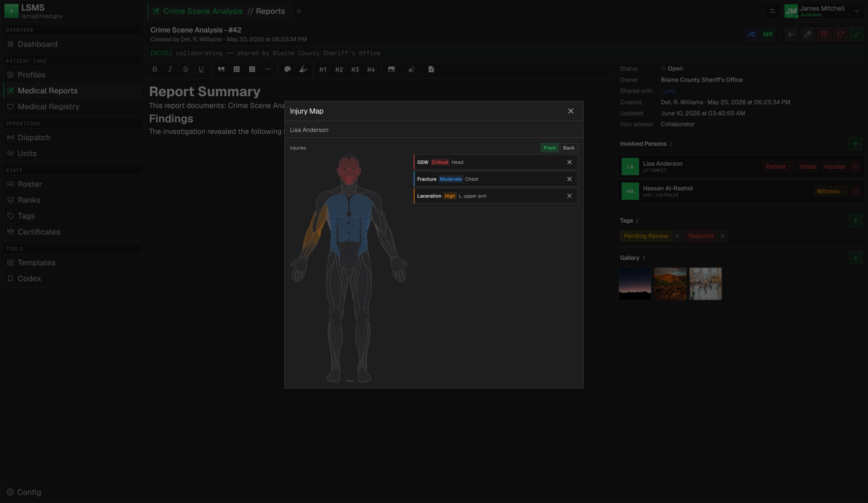Viewport: 868px width, 503px height.
Task: Open Templates in sidebar
Action: (x=72, y=263)
